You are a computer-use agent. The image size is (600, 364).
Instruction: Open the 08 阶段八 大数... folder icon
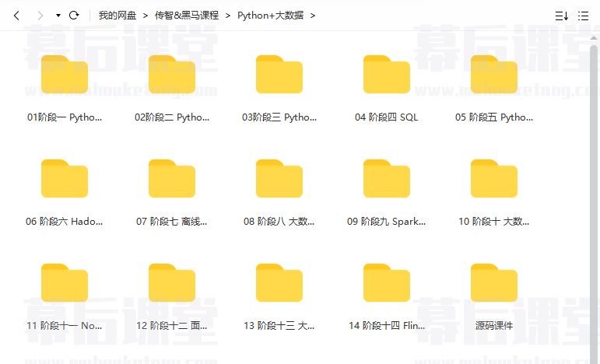[279, 179]
